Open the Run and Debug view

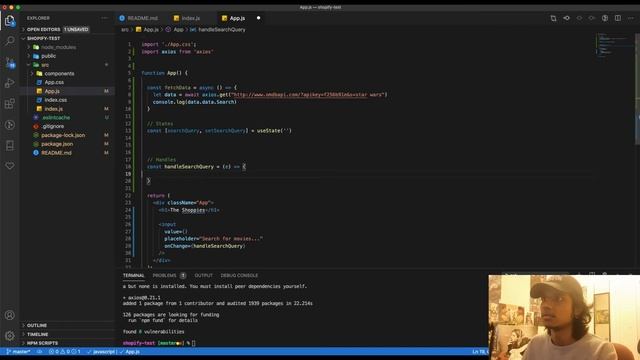click(x=10, y=83)
